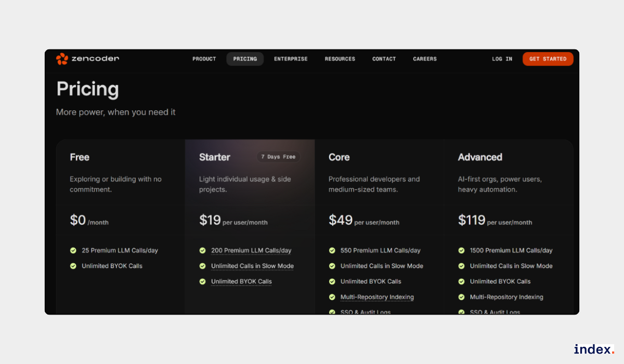Open the 200 Premium LLM Calls/day link
Viewport: 624px width, 364px height.
(x=251, y=250)
